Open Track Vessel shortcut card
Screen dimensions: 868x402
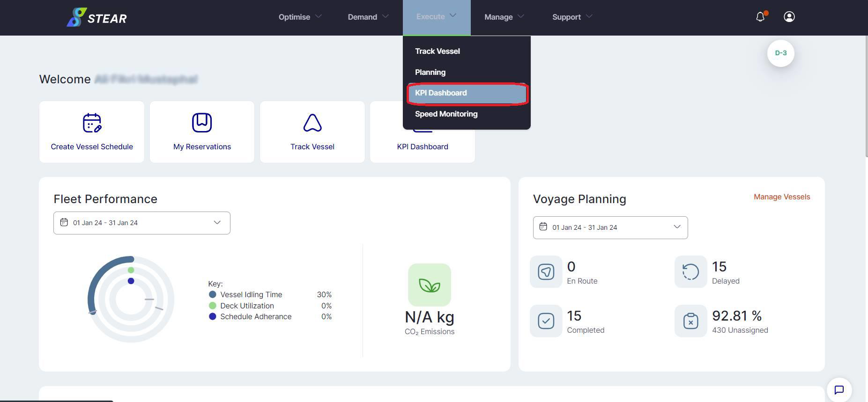point(312,132)
